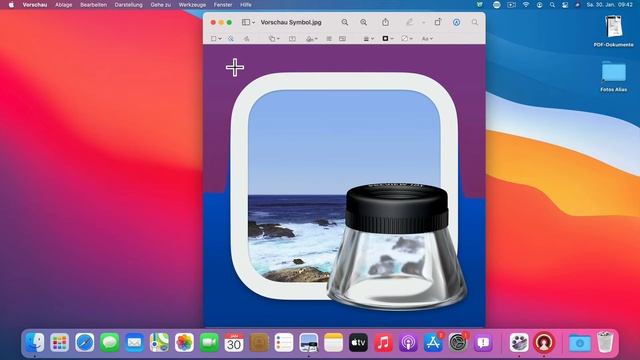This screenshot has width=640, height=360.
Task: Open System Preferences from the Dock
Action: 458,342
